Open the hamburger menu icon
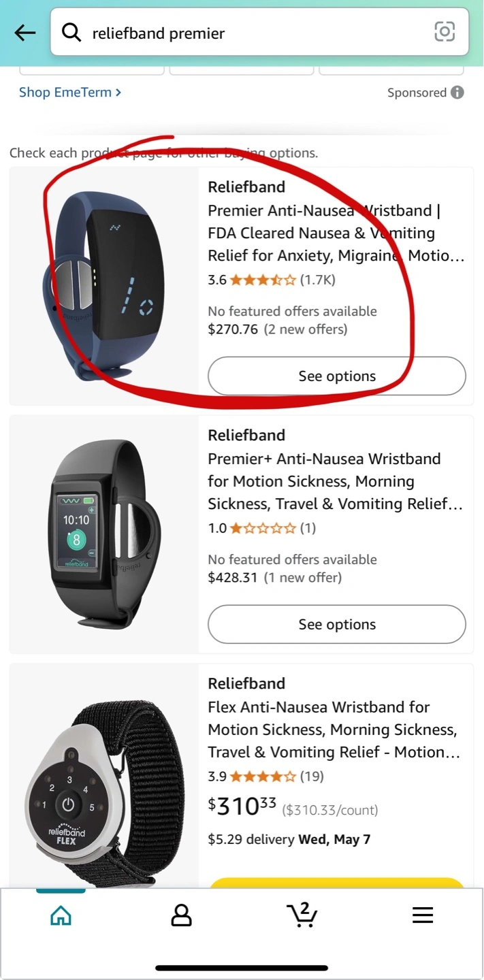Image resolution: width=484 pixels, height=980 pixels. tap(423, 915)
